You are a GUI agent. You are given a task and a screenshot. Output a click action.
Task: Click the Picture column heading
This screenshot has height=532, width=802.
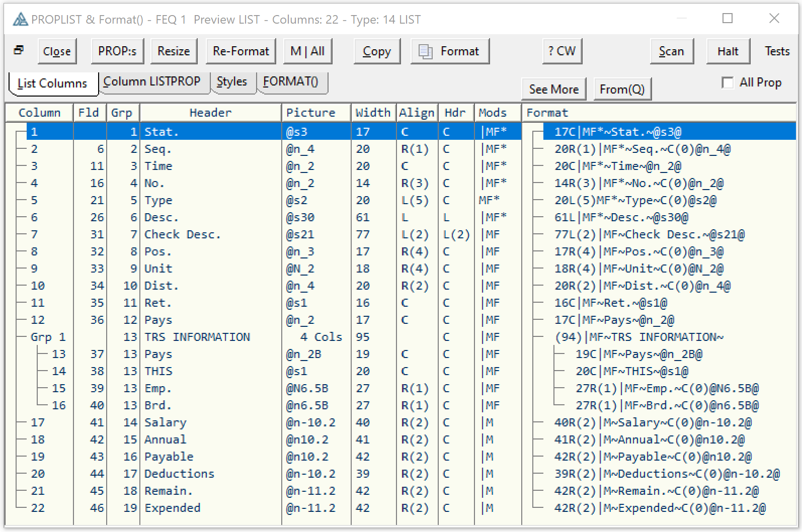[316, 113]
